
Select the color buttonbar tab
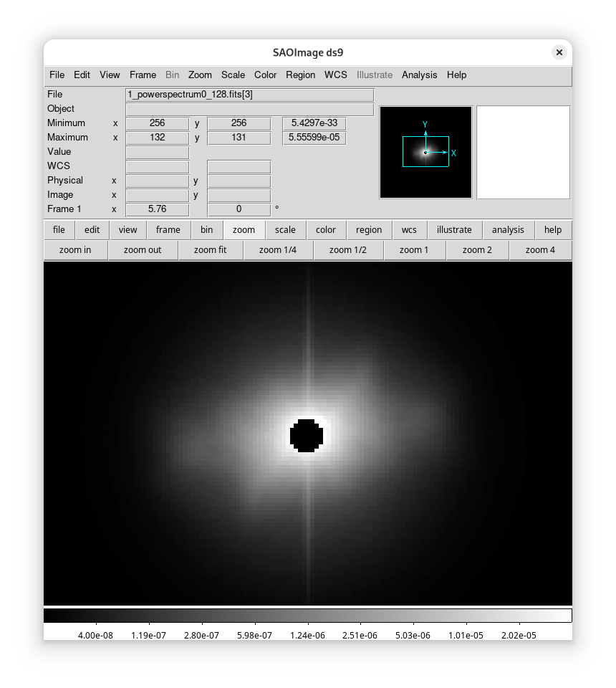(326, 230)
